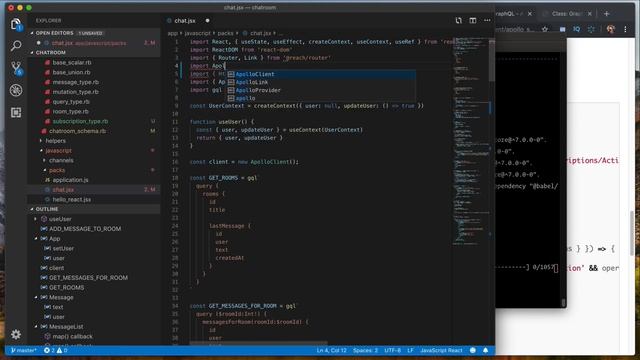Collapse the App outline item
This screenshot has width=640, height=360.
[x=36, y=238]
